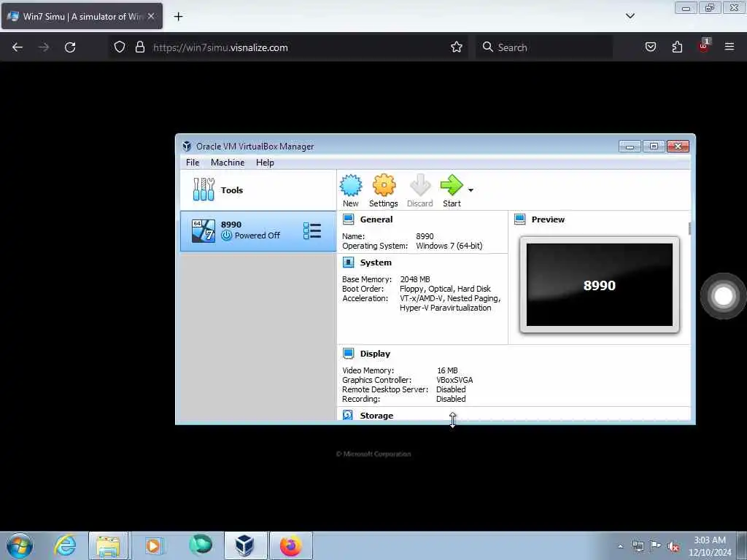Reload the page in Firefox
Screen dimensions: 747x560
[x=70, y=47]
